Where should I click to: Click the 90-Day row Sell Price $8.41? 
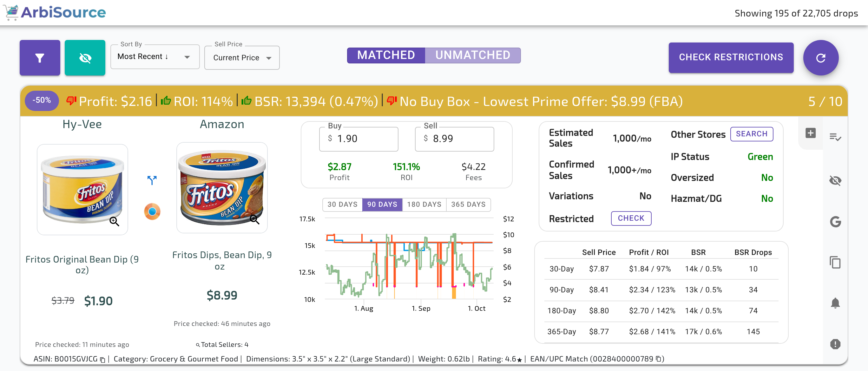point(599,290)
